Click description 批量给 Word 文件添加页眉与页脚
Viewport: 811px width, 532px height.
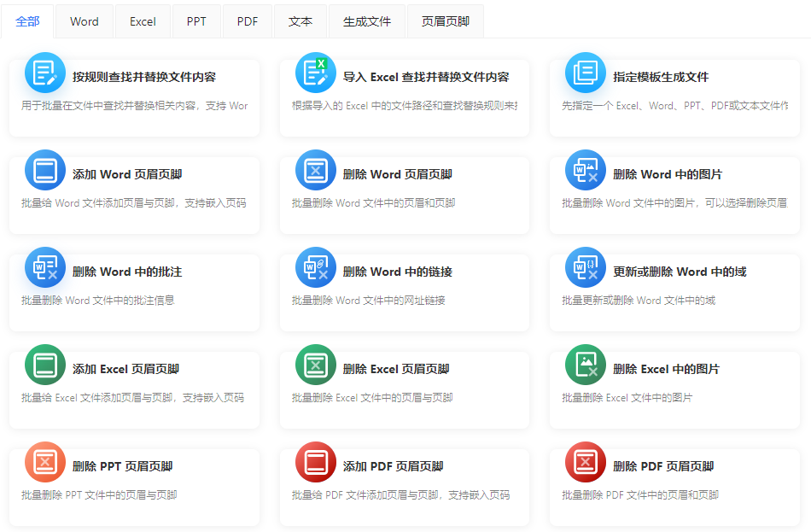point(134,203)
